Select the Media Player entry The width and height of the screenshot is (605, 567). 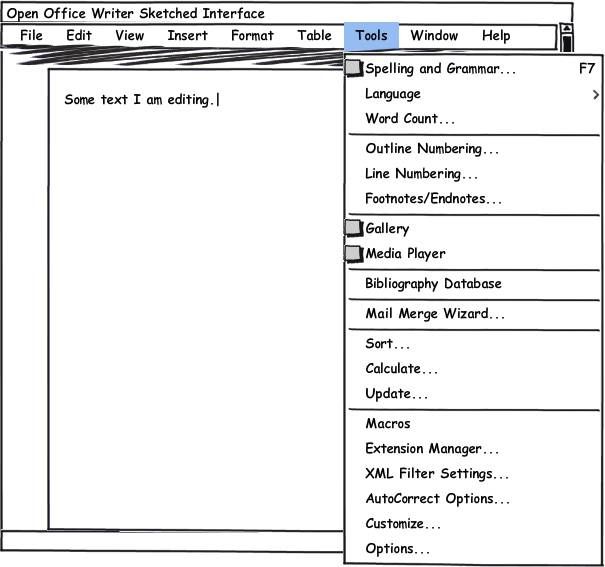473,254
